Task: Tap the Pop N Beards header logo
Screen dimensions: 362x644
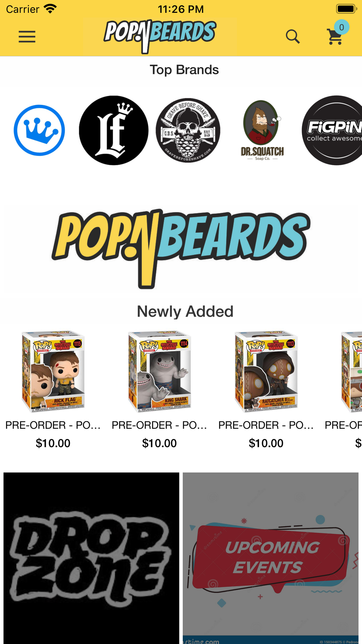Action: click(x=160, y=37)
